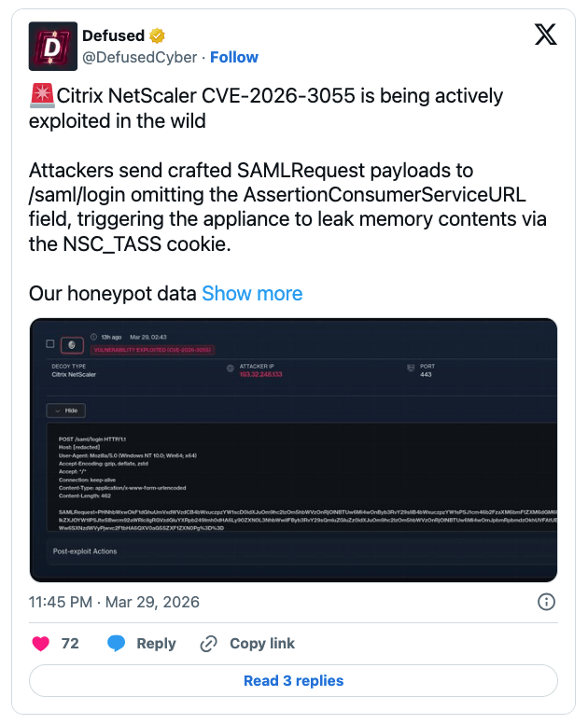Click the globe icon beside Attacker IP

click(x=231, y=369)
